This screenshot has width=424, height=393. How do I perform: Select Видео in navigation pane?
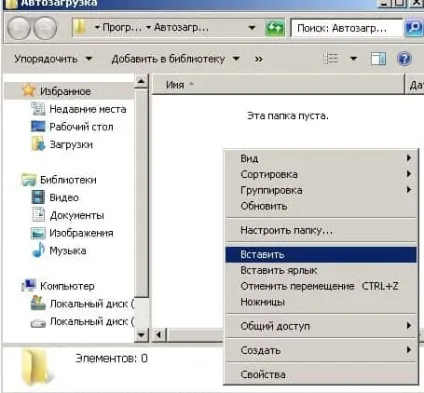pyautogui.click(x=64, y=197)
